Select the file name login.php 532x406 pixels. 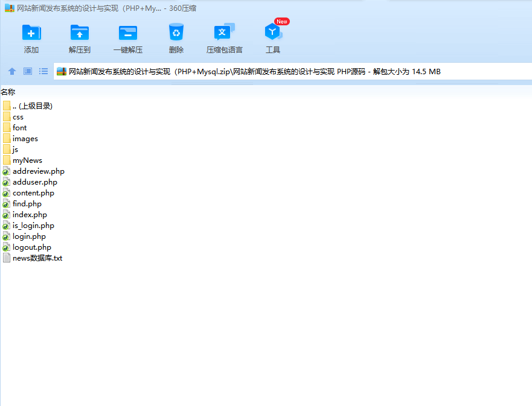point(29,236)
